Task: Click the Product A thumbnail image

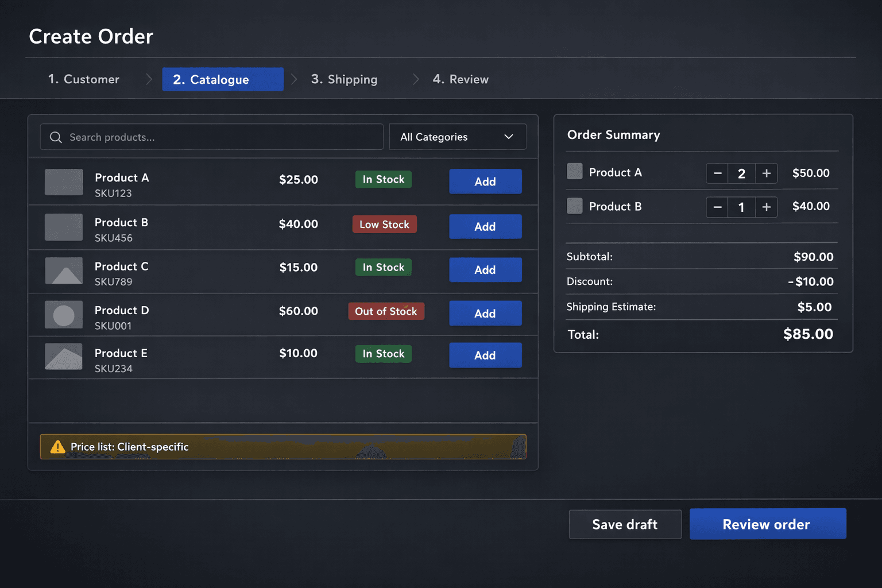Action: (x=63, y=182)
